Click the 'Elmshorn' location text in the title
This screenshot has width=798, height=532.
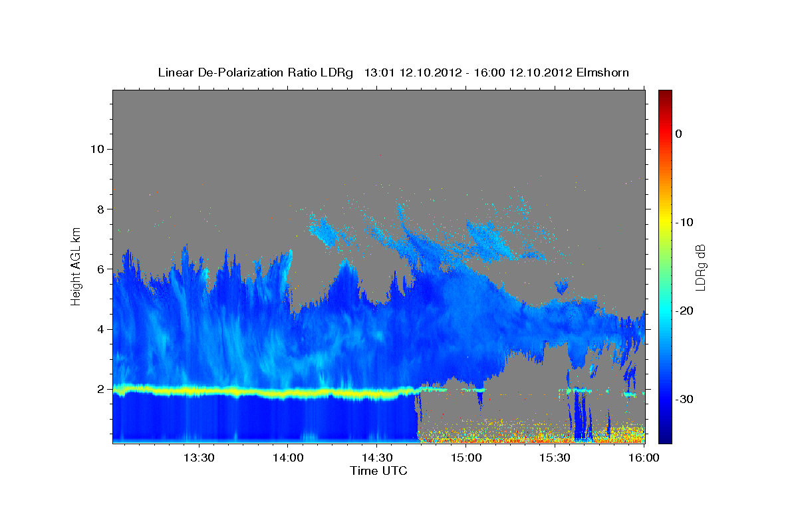601,72
